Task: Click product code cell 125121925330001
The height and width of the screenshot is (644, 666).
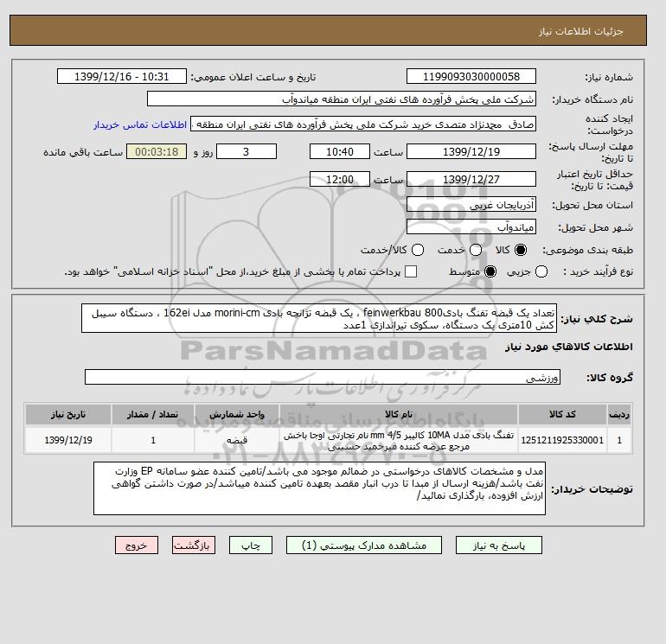Action: coord(562,440)
